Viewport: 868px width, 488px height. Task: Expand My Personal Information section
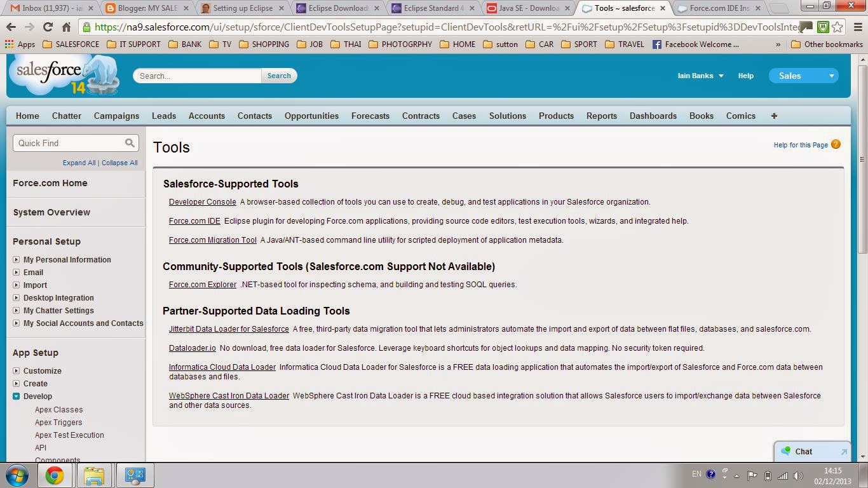click(x=17, y=259)
